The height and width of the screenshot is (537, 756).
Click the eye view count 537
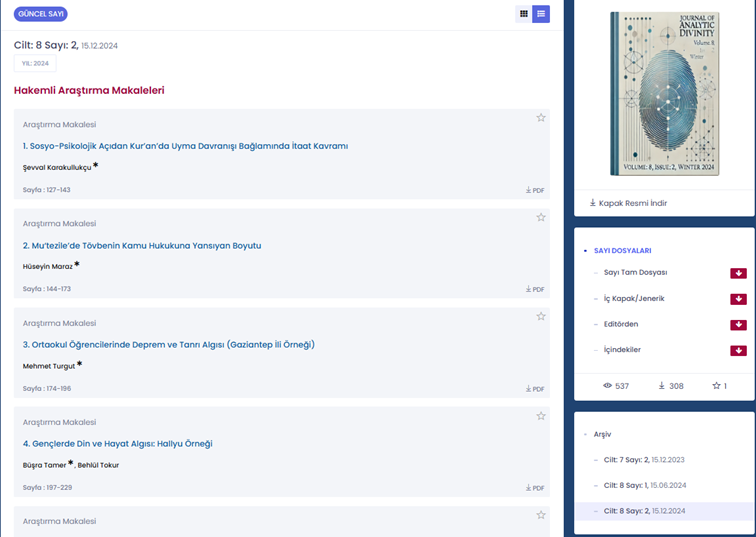pyautogui.click(x=616, y=386)
